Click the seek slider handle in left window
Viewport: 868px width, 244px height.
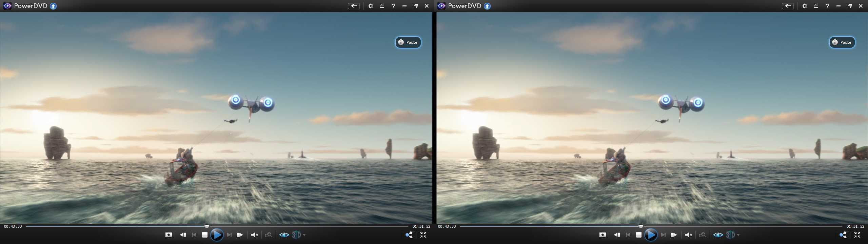[207, 226]
